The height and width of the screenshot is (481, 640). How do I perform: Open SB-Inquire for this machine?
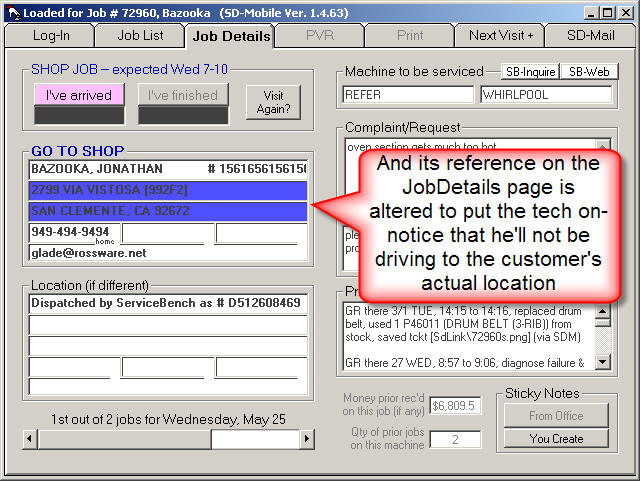point(529,72)
